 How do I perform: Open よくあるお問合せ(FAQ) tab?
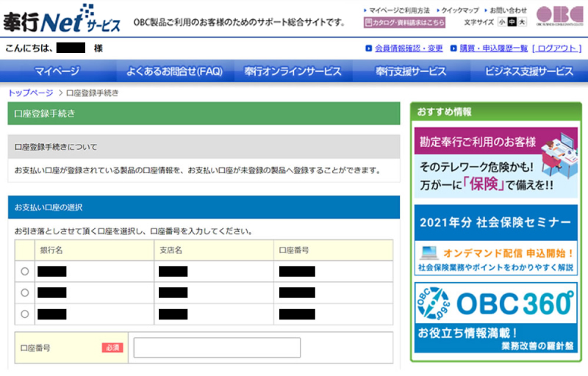pyautogui.click(x=175, y=70)
